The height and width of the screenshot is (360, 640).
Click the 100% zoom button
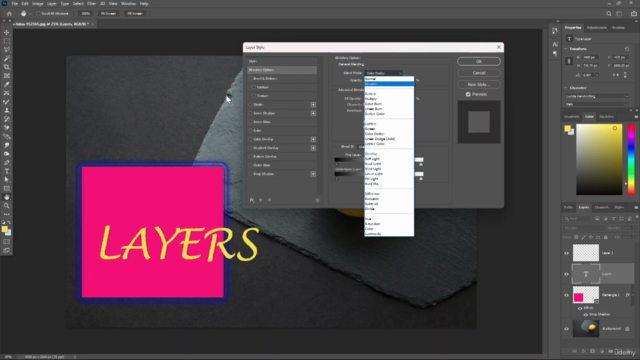coord(86,13)
